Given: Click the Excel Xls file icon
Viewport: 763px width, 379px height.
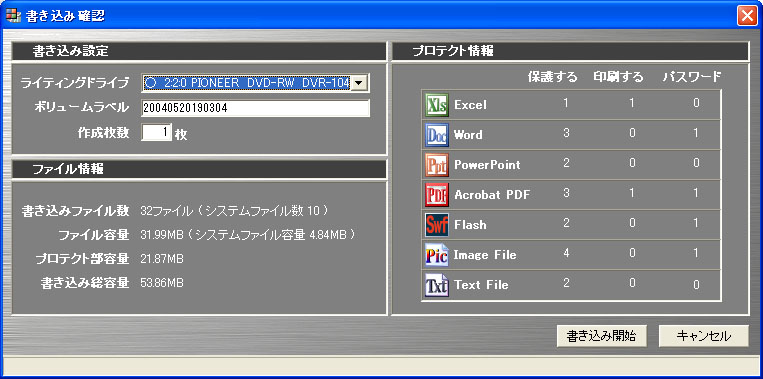Looking at the screenshot, I should click(436, 105).
